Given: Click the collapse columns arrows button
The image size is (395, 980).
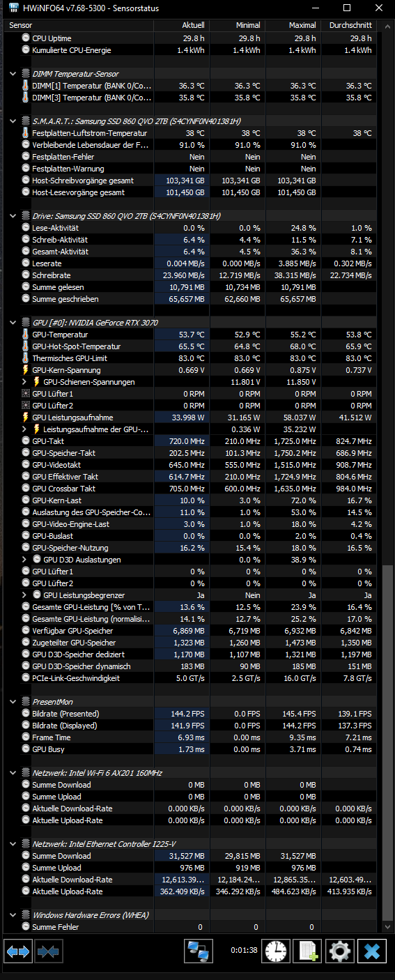Looking at the screenshot, I should [49, 951].
